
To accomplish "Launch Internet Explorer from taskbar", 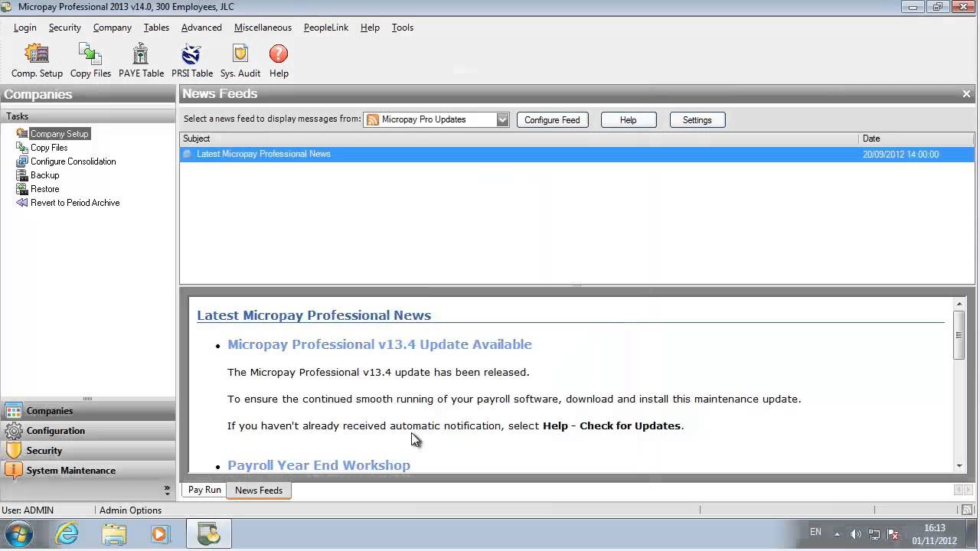I will [67, 533].
